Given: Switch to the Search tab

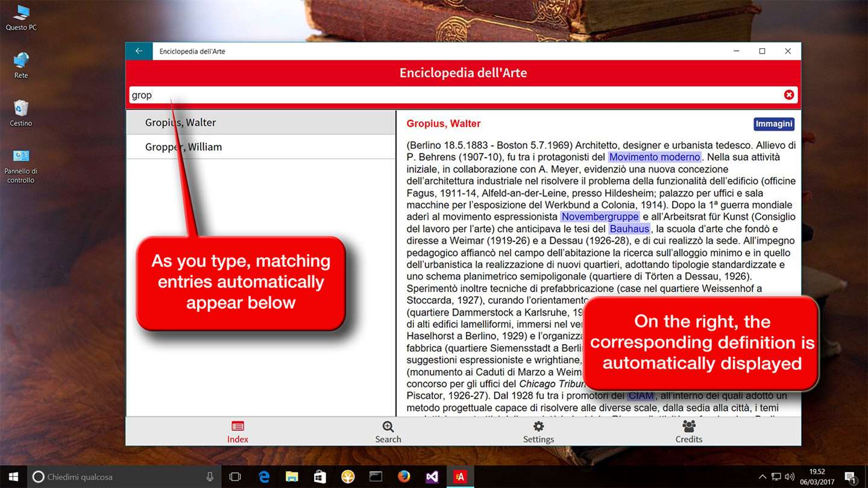Looking at the screenshot, I should coord(388,432).
